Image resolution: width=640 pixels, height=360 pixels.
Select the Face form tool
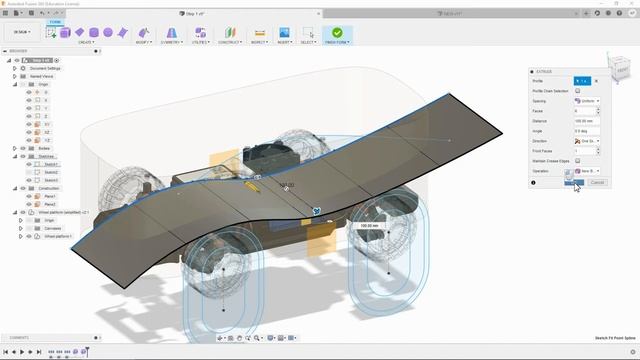pyautogui.click(x=122, y=33)
